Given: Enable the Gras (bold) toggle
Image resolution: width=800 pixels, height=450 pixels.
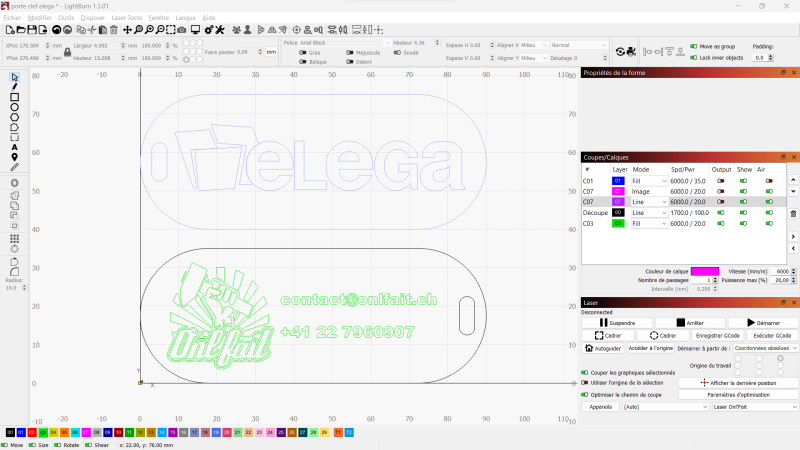Looking at the screenshot, I should tap(303, 53).
